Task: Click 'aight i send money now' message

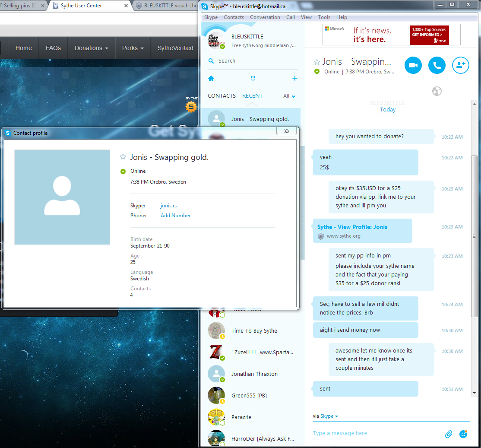Action: click(x=365, y=330)
